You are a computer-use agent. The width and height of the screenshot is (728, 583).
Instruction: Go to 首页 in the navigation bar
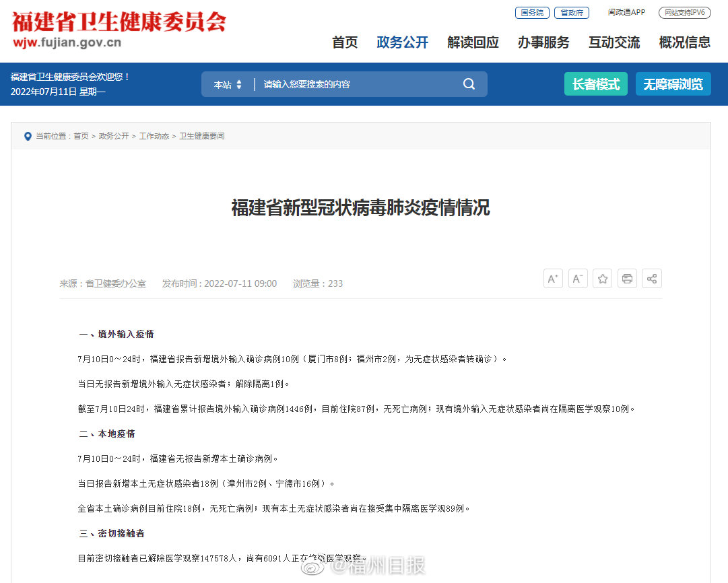tap(345, 42)
